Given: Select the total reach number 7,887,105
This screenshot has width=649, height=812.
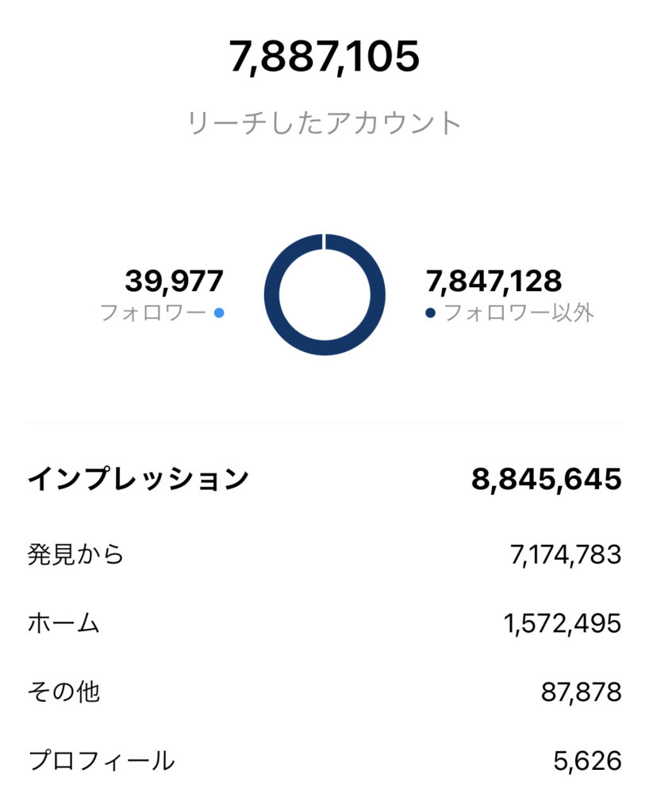Looking at the screenshot, I should [x=324, y=56].
